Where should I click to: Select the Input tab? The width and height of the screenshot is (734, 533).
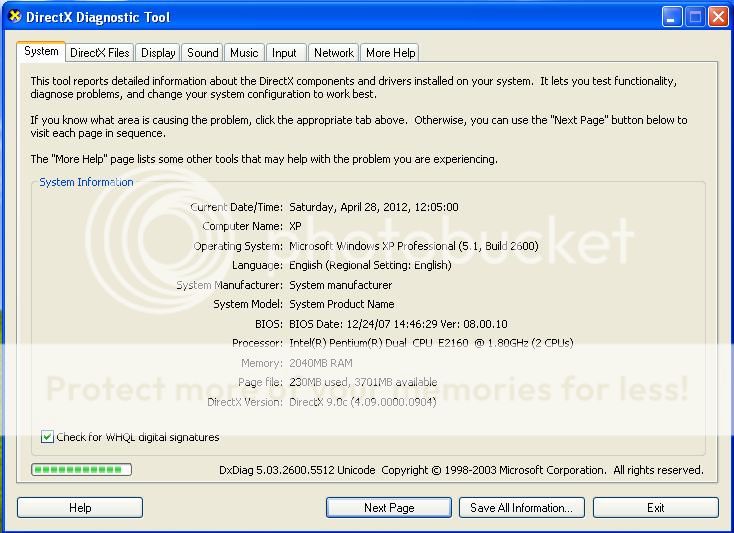(284, 53)
